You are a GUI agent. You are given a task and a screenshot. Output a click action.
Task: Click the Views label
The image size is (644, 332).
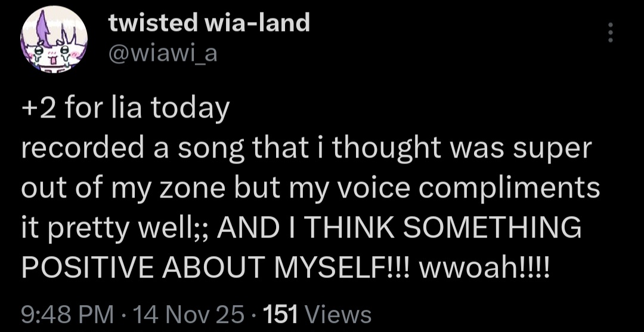(x=342, y=313)
